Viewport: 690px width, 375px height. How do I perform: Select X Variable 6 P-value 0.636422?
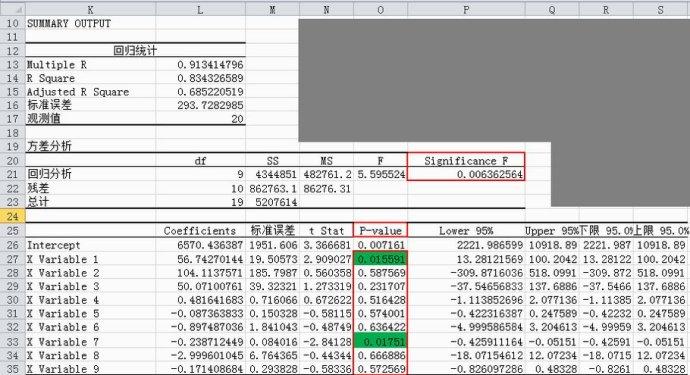[381, 327]
